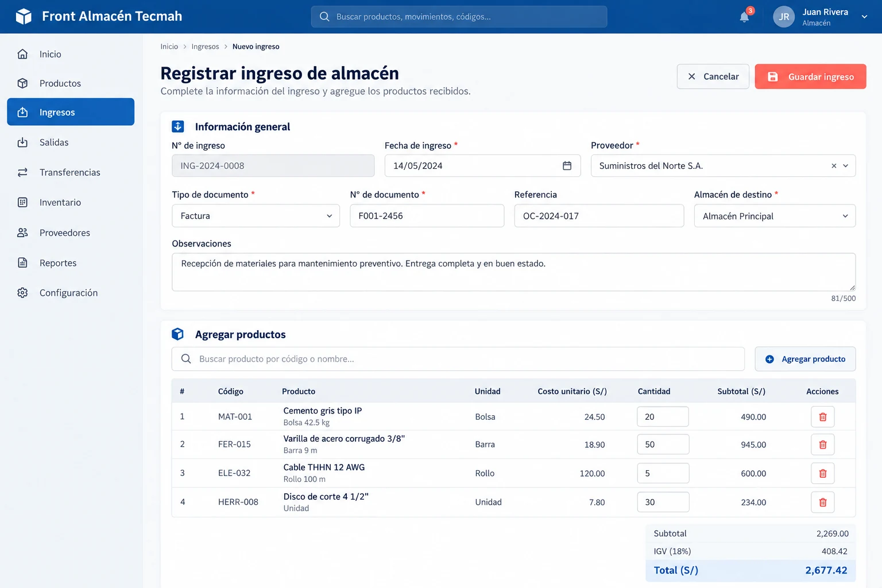The image size is (882, 588).
Task: Click the Referencia input field
Action: point(599,216)
